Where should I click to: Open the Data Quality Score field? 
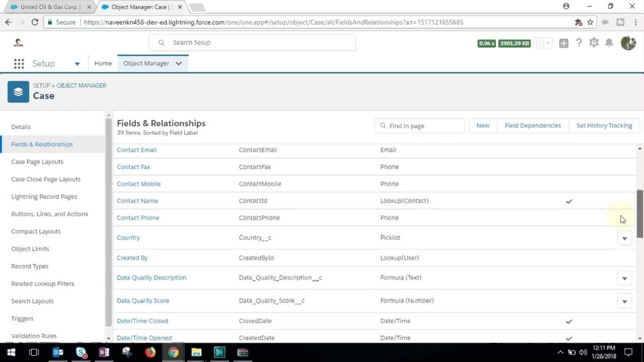point(143,301)
